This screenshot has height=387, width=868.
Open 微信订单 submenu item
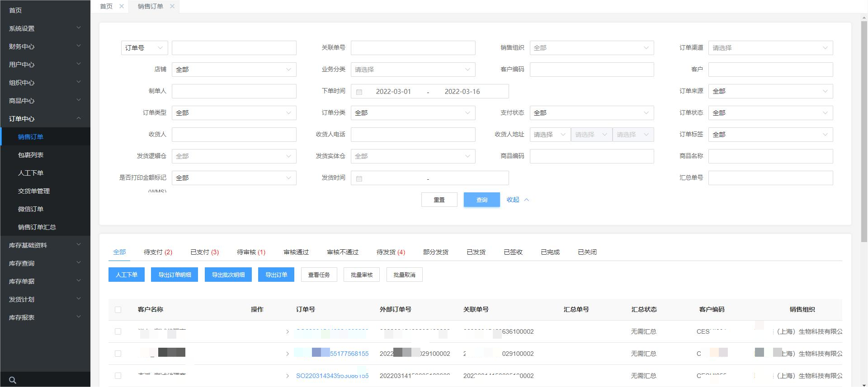(x=45, y=209)
